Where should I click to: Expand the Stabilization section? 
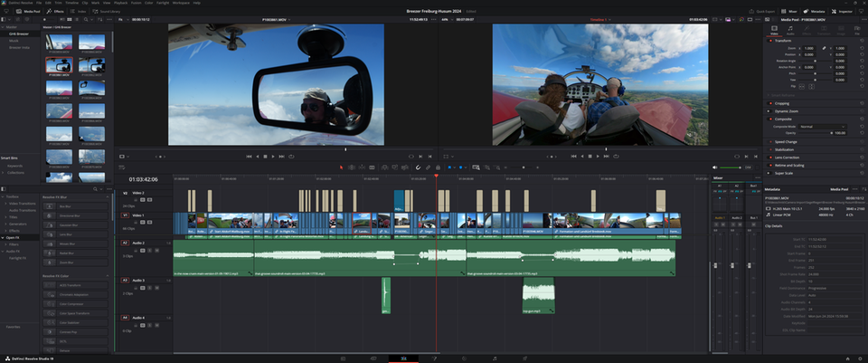(785, 149)
